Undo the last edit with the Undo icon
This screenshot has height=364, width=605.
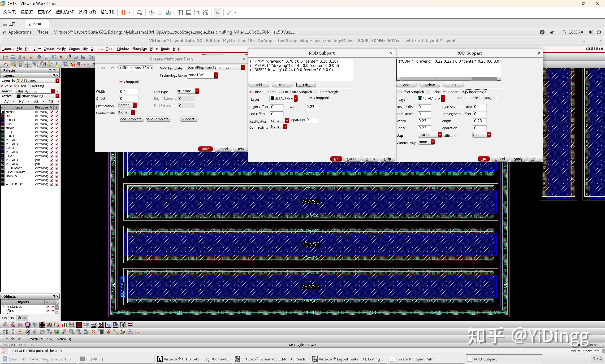(24, 57)
